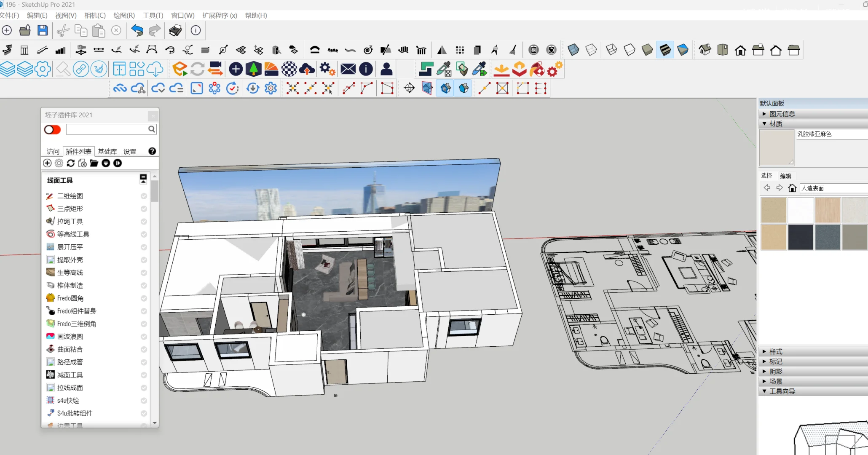Switch to the 基础库 tab
This screenshot has width=868, height=455.
click(x=107, y=151)
